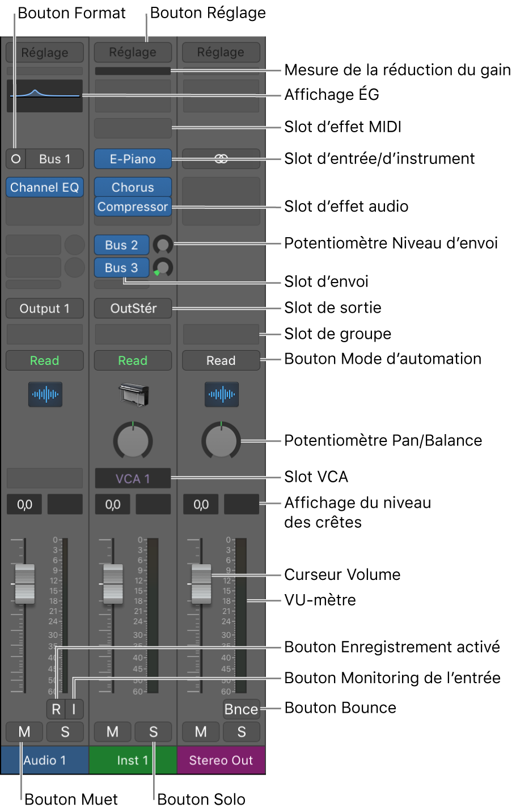Click the waveform icon on the Stereo Out channel
516x812 pixels.
point(221,394)
